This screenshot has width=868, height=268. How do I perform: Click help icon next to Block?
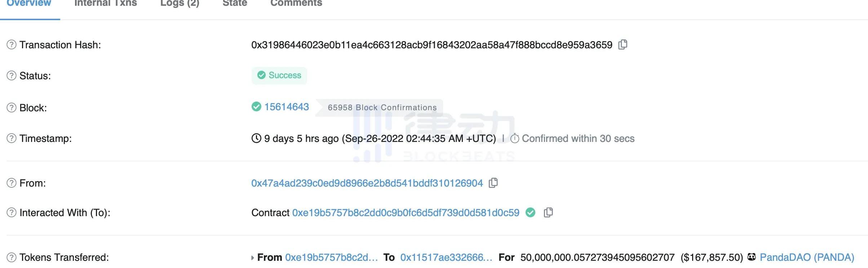(x=12, y=108)
